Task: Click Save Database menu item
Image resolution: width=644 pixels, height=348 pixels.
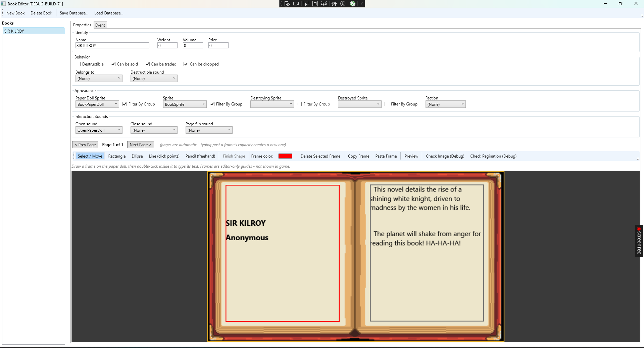Action: pos(74,13)
